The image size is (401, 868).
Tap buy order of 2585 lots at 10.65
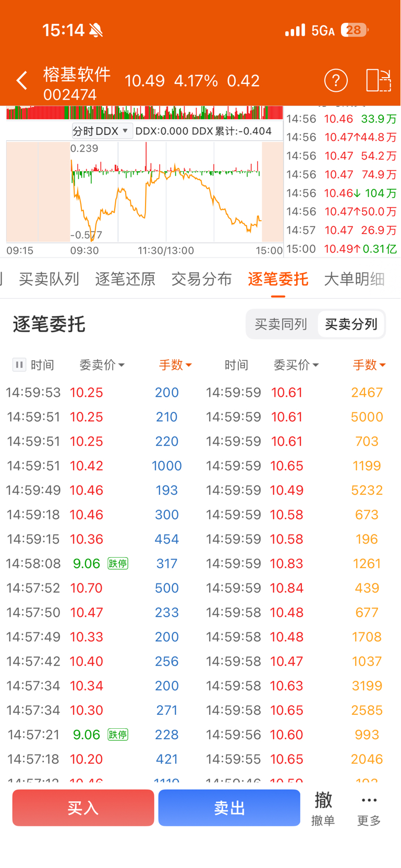[x=300, y=711]
